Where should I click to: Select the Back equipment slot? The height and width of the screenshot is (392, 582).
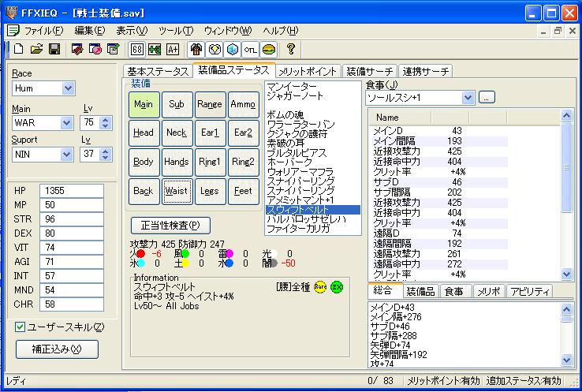click(x=144, y=192)
